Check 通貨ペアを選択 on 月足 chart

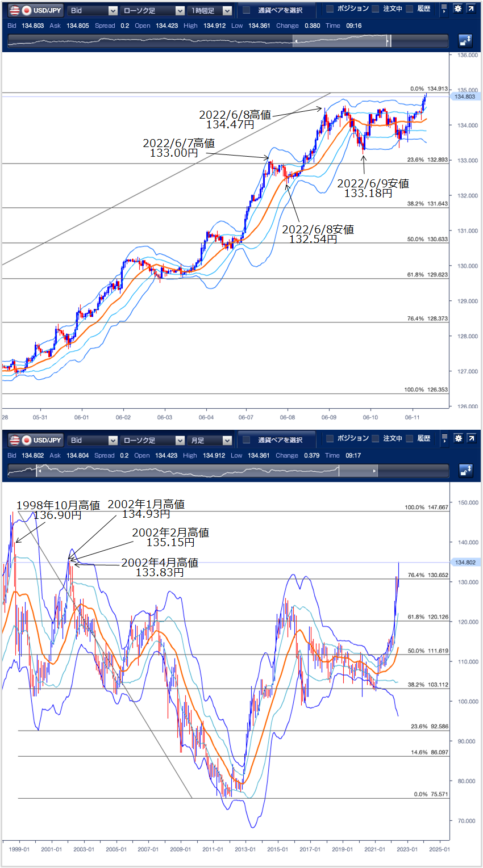247,440
